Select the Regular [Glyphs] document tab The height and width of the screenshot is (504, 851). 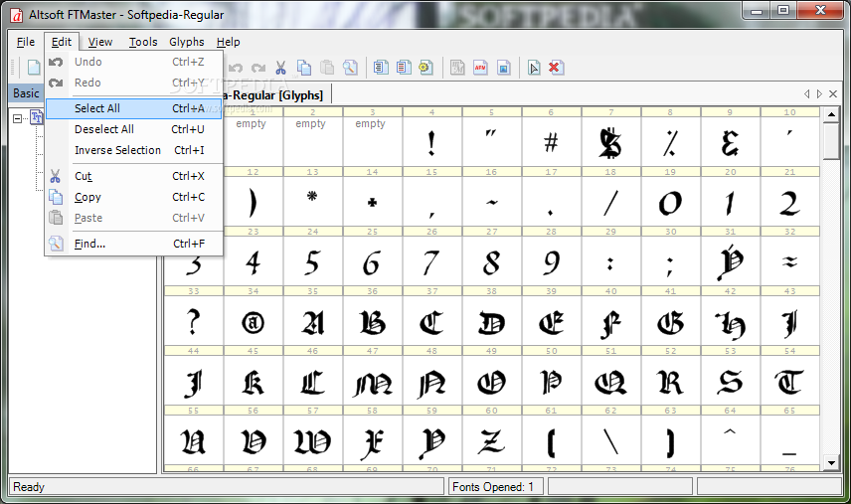click(x=274, y=95)
